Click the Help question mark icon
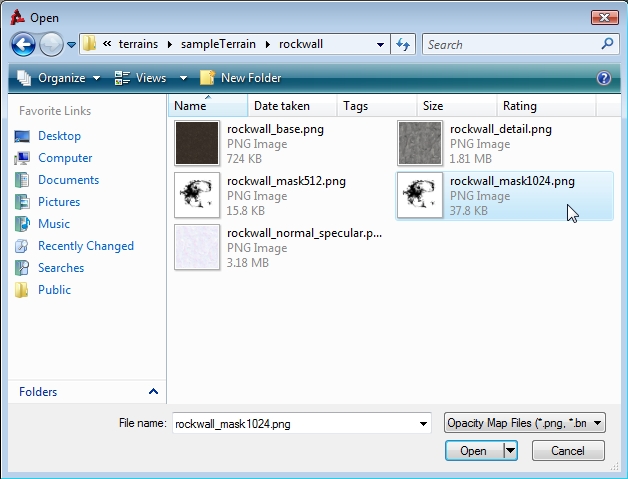The width and height of the screenshot is (628, 479). point(603,78)
